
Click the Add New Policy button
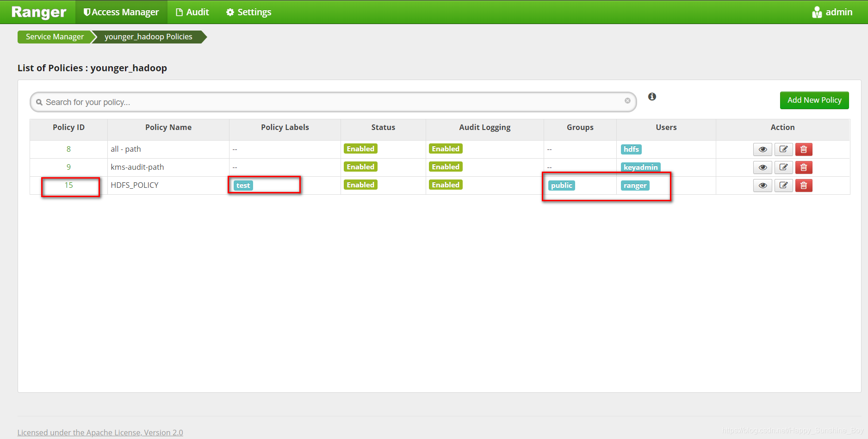pyautogui.click(x=814, y=100)
